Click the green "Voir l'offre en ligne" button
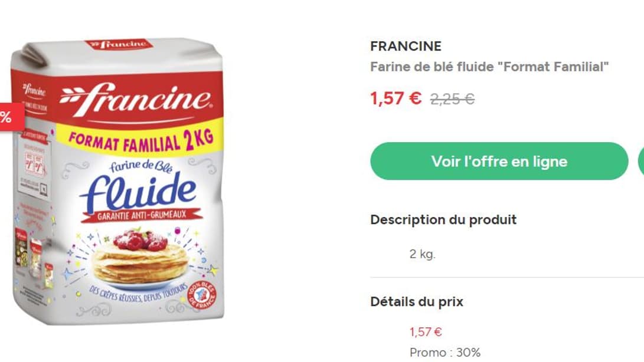 tap(499, 161)
